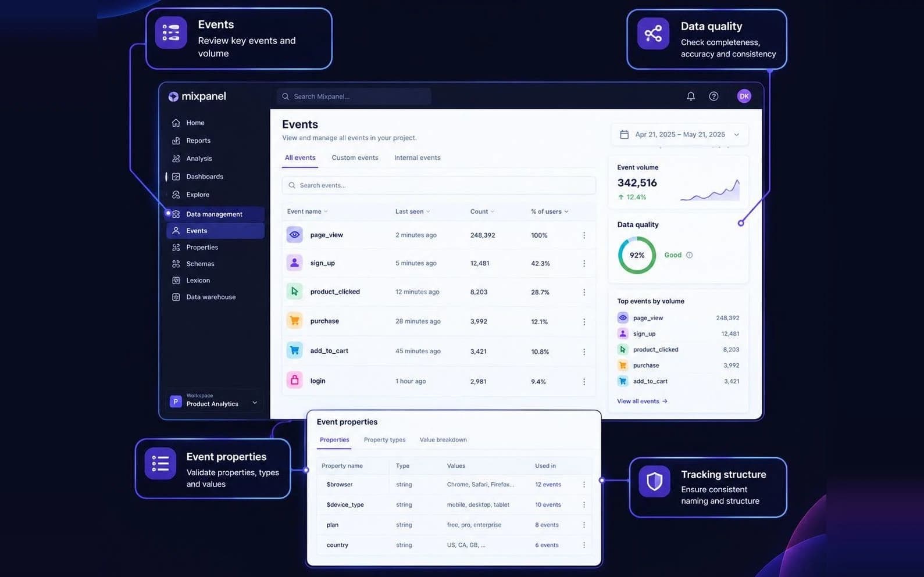Sort by % of users column

tap(550, 212)
